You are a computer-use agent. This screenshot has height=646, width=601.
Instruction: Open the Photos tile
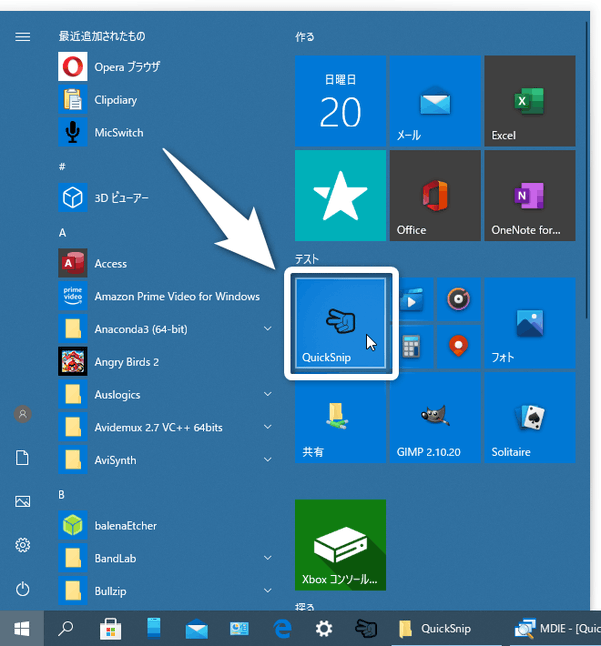[530, 323]
